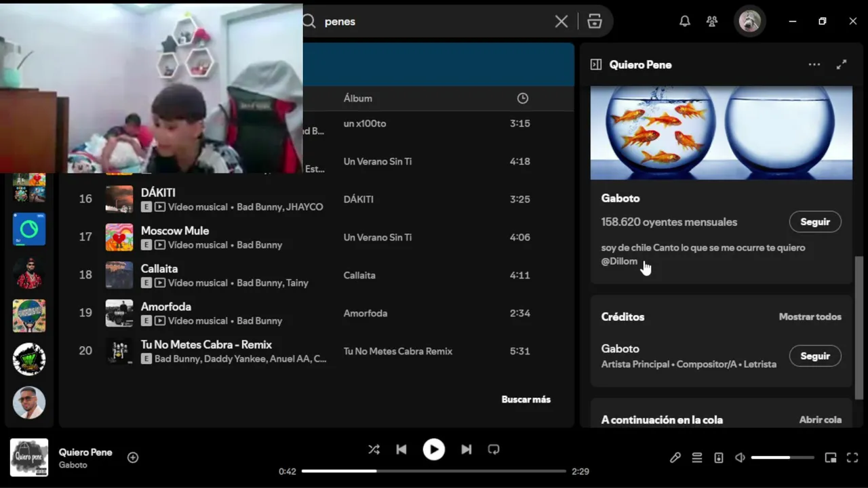Image resolution: width=868 pixels, height=488 pixels.
Task: Start playback with the Play button
Action: tap(434, 449)
